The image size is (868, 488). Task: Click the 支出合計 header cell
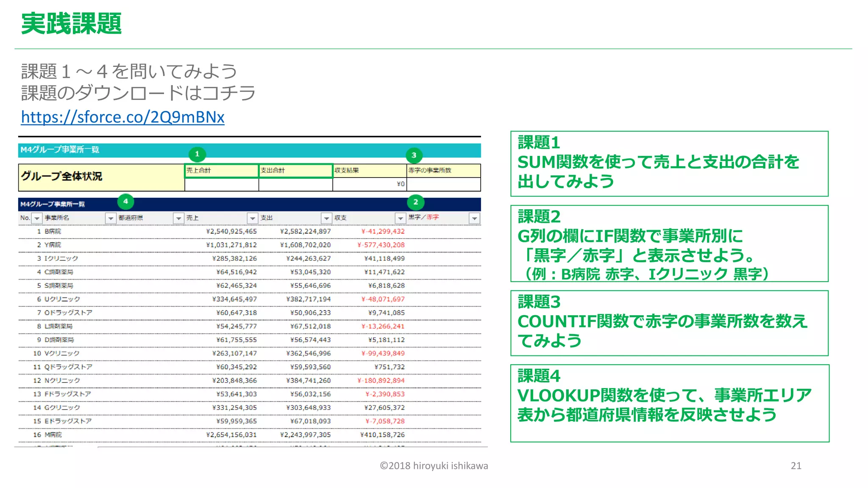pos(296,171)
